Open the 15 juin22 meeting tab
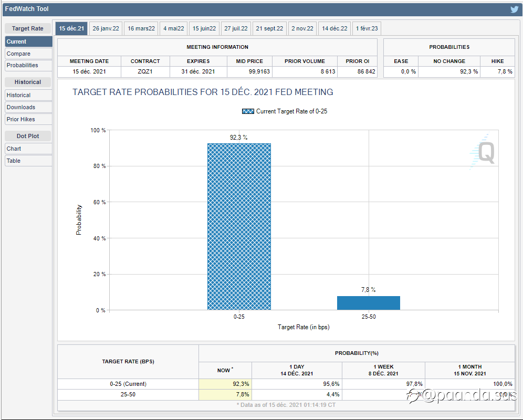The height and width of the screenshot is (420, 523). coord(204,28)
